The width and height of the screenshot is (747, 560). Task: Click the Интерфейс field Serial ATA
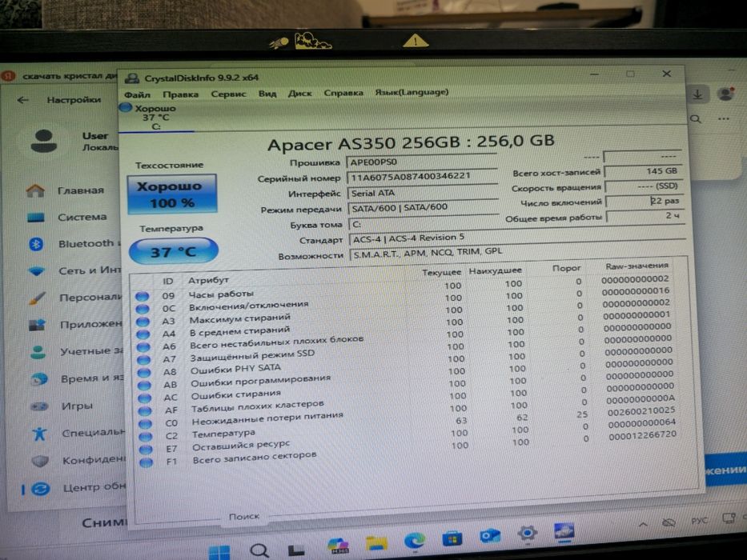pos(423,192)
